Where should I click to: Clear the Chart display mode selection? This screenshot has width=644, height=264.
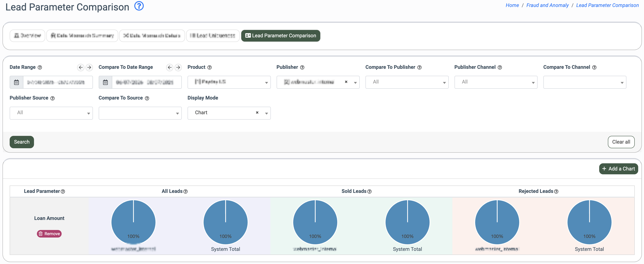pyautogui.click(x=257, y=113)
